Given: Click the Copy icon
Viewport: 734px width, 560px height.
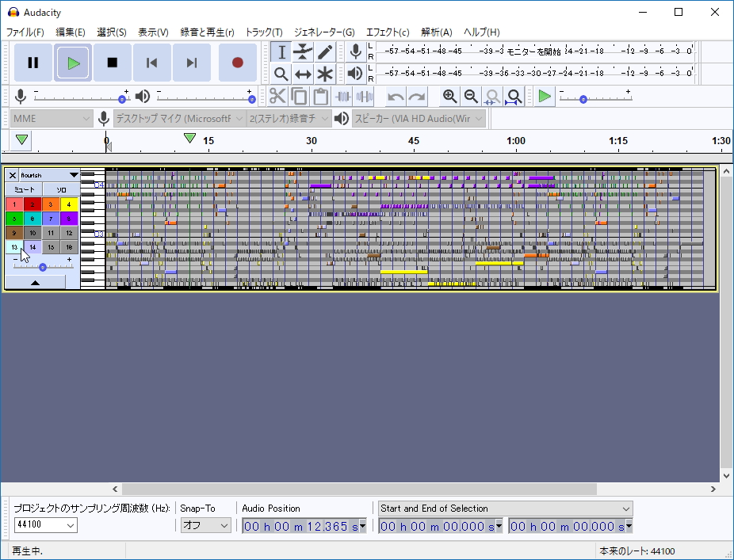Looking at the screenshot, I should [299, 97].
